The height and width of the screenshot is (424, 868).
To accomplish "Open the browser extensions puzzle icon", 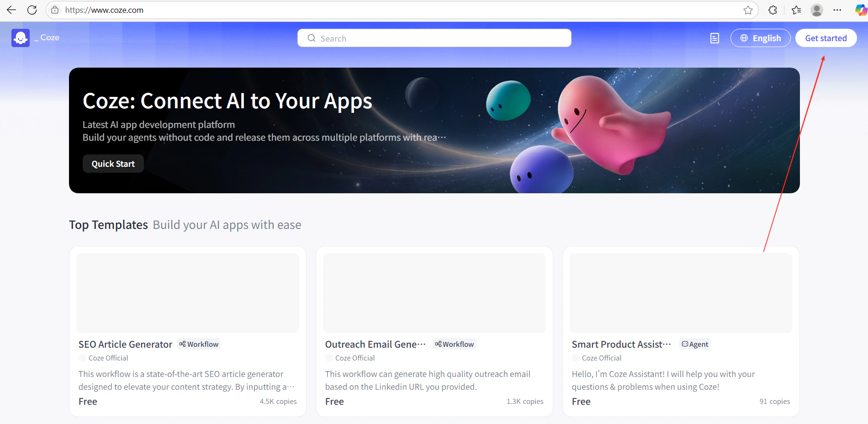I will point(773,10).
